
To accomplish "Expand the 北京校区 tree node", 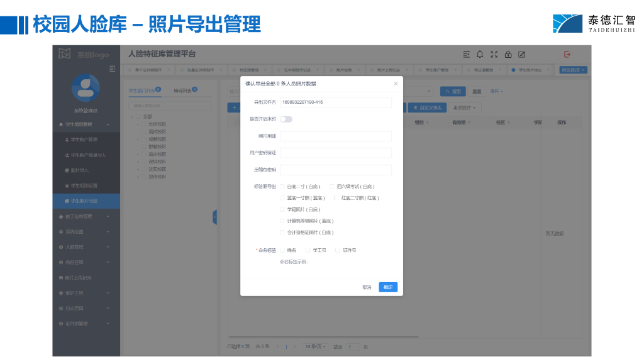I will pyautogui.click(x=138, y=124).
